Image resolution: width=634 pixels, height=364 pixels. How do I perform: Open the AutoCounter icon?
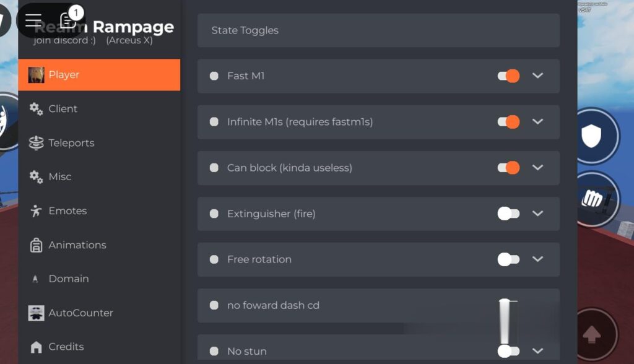(35, 313)
